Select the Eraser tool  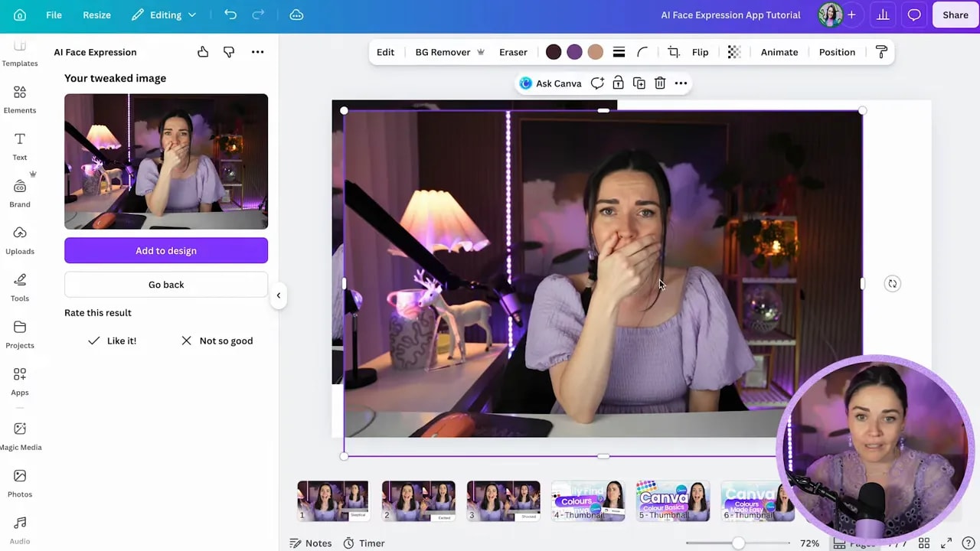(513, 52)
